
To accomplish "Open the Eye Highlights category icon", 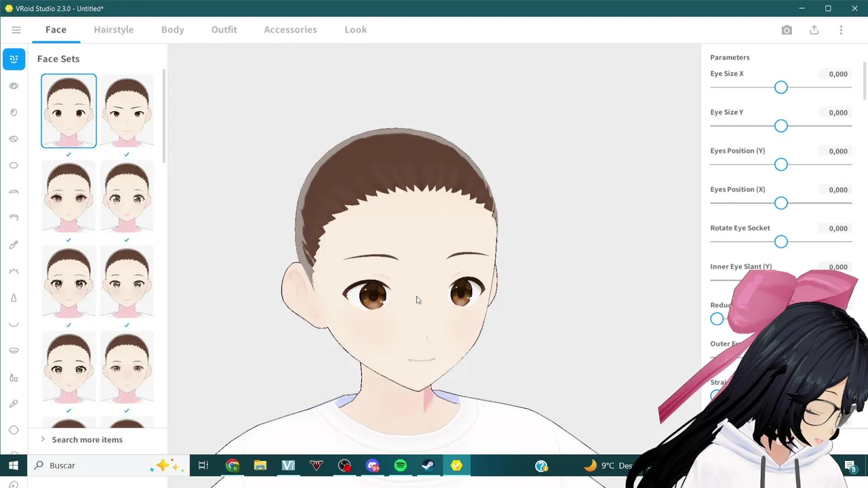I will coord(14,139).
